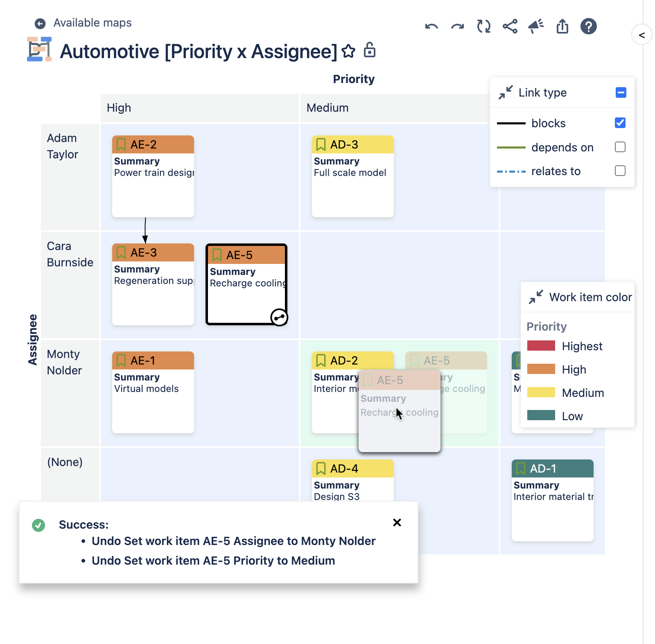Redo the last change

tap(457, 27)
